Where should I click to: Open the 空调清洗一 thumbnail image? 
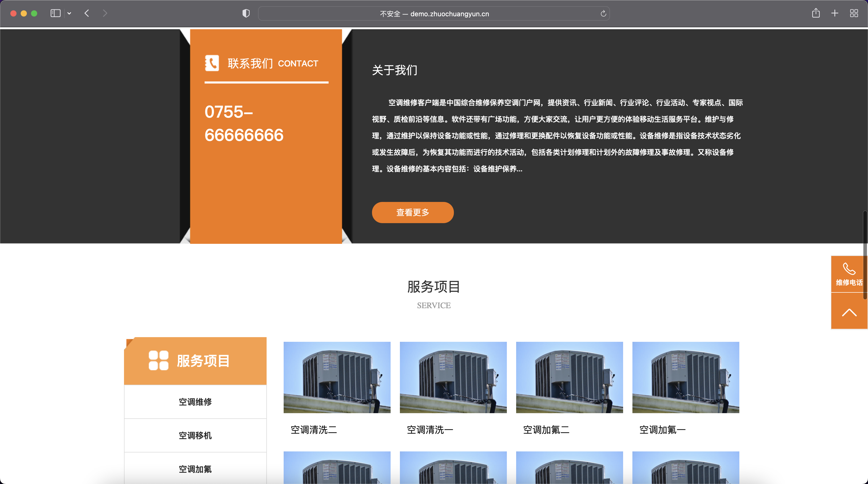pos(453,377)
